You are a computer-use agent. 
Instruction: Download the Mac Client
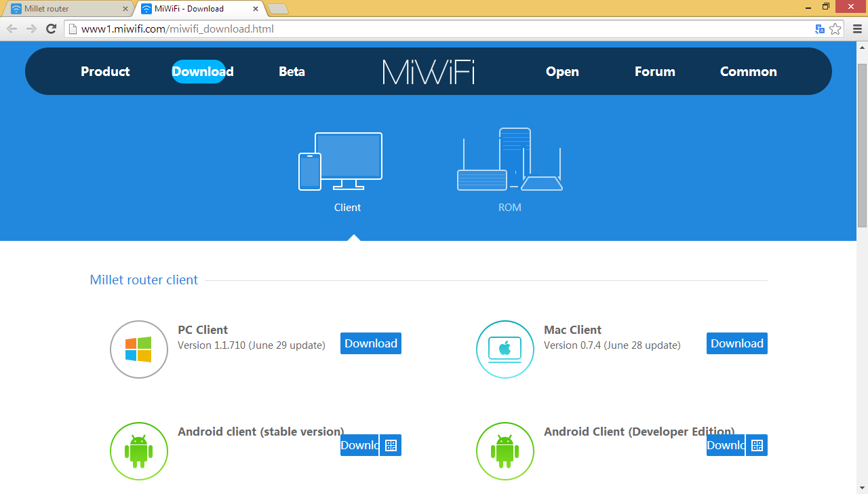pos(737,343)
